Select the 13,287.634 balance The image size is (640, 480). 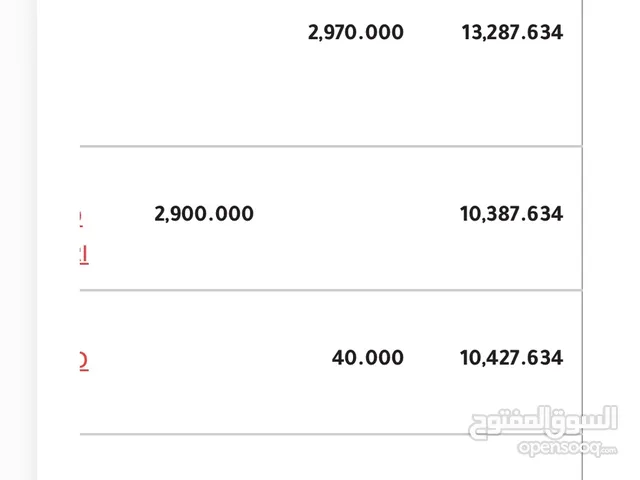click(x=512, y=33)
